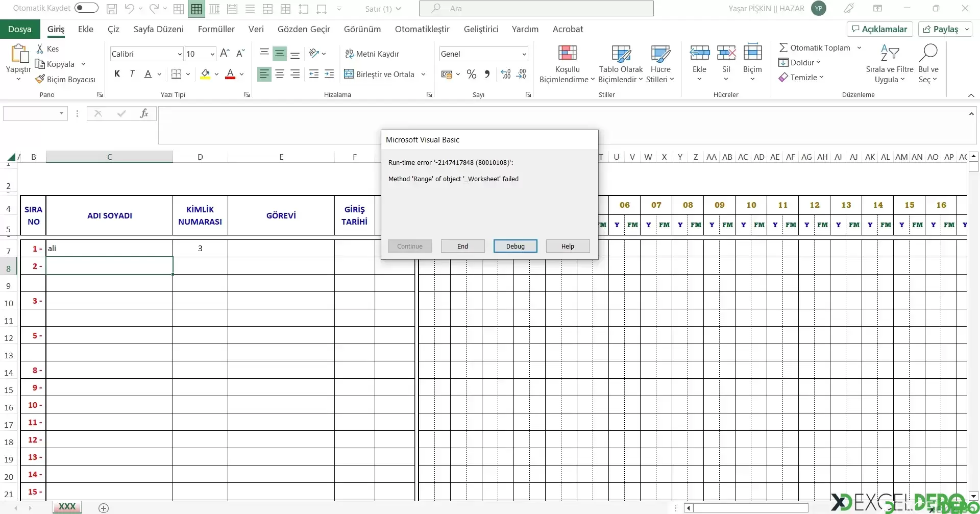
Task: Open the Doldur fill dropdown
Action: [799, 62]
